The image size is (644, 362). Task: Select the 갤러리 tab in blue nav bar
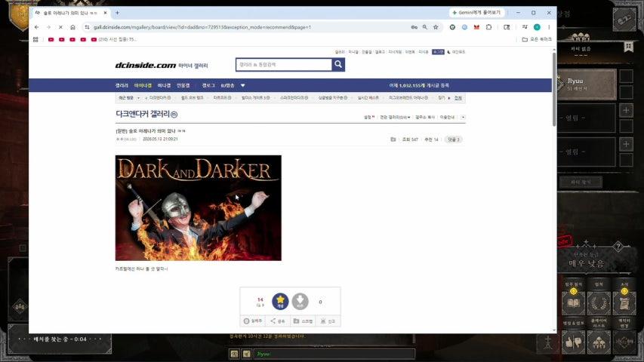[122, 85]
